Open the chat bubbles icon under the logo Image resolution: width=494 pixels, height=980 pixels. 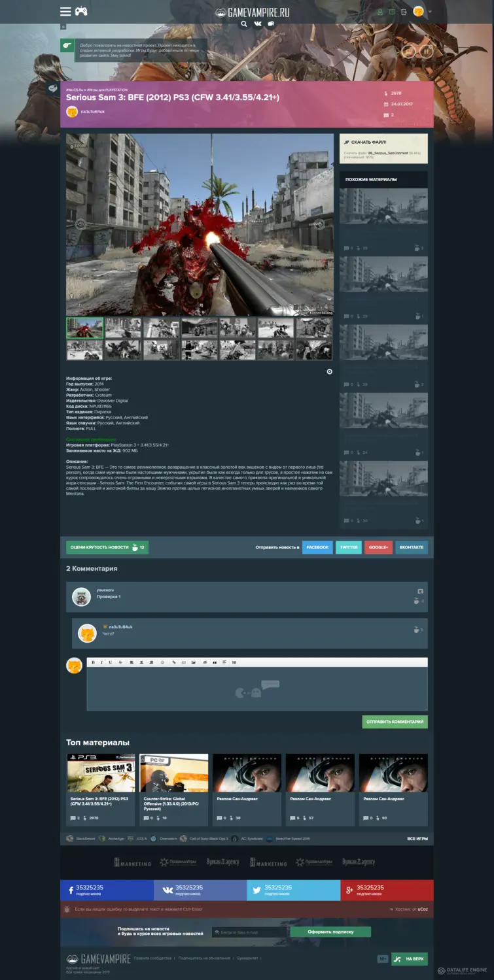(271, 24)
